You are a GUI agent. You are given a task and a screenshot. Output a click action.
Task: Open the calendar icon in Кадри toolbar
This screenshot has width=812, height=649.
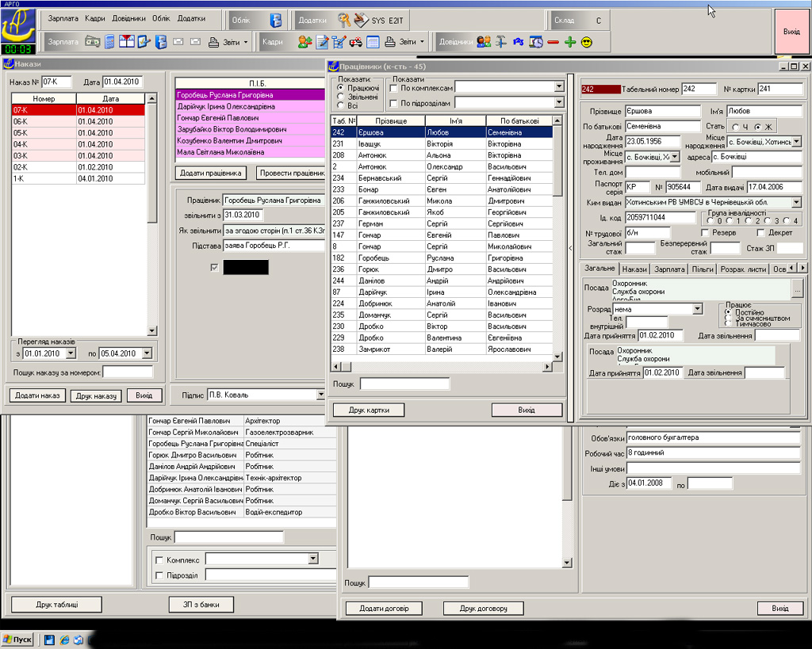(x=373, y=41)
